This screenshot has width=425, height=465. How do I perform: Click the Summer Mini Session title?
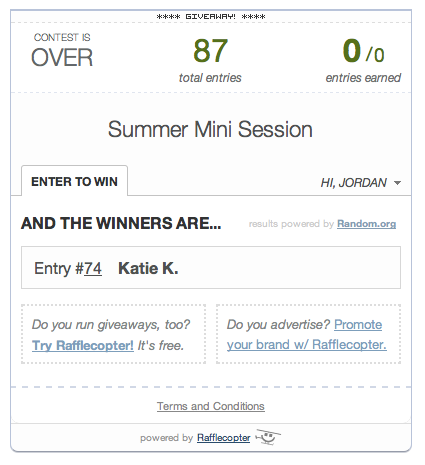pos(210,129)
